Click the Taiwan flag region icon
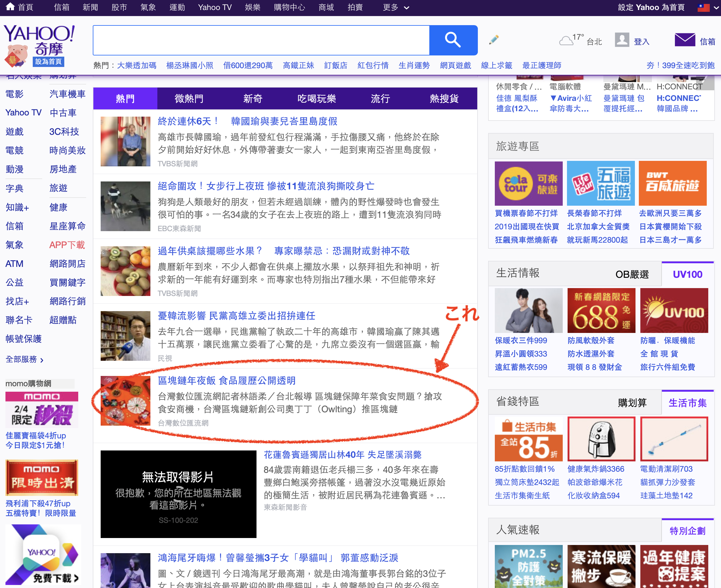Viewport: 721px width, 588px height. 703,8
